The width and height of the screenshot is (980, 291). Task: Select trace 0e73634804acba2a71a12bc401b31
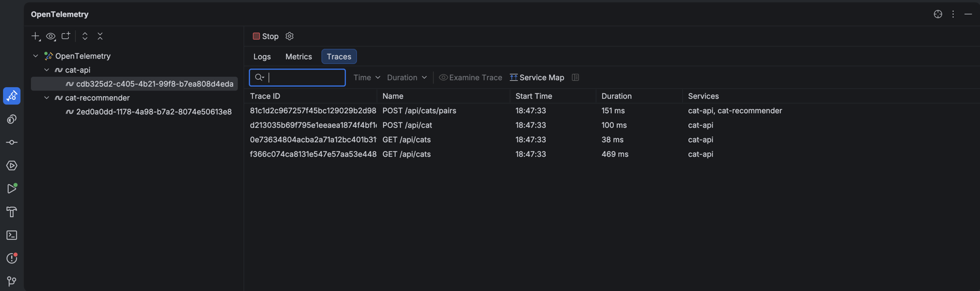pos(313,140)
